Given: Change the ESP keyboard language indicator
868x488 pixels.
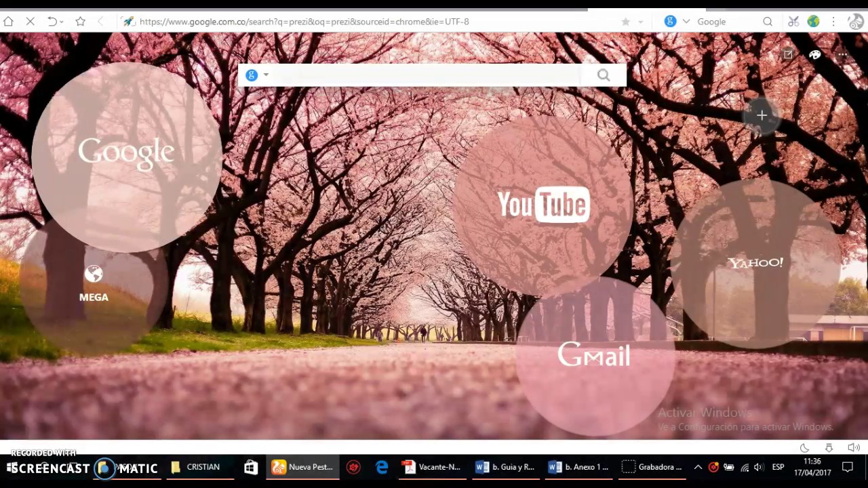Looking at the screenshot, I should [778, 467].
